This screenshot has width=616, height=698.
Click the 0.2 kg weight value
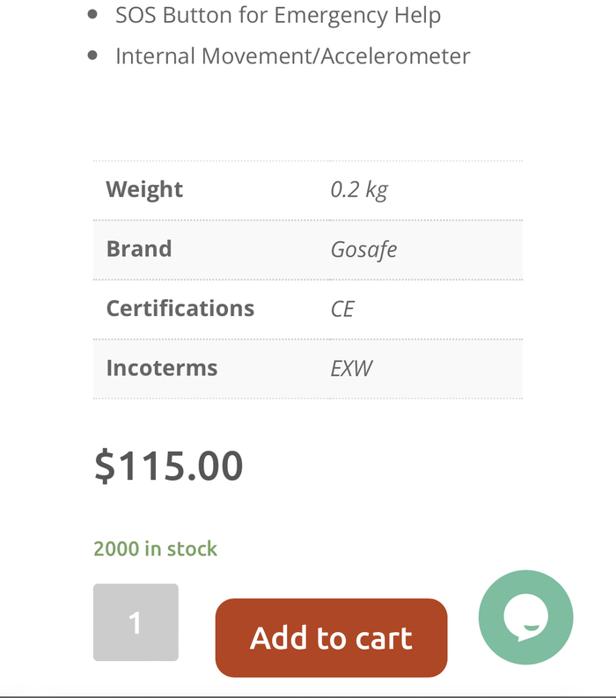click(x=359, y=190)
